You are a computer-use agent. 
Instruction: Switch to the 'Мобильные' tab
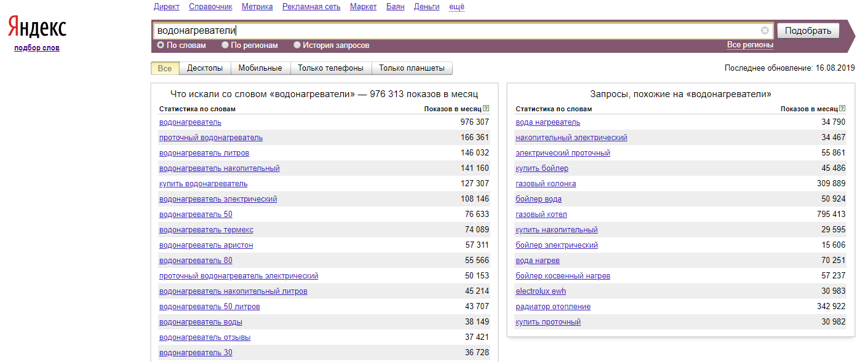coord(260,68)
